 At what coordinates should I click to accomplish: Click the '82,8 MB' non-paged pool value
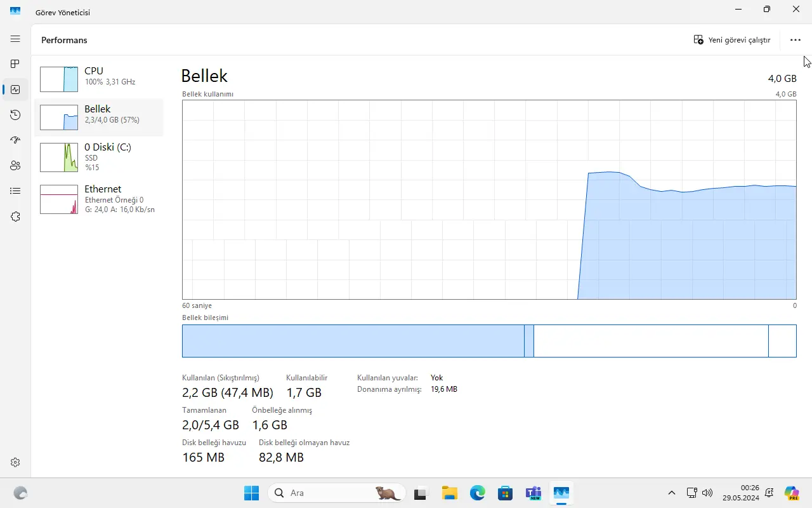[x=281, y=457]
